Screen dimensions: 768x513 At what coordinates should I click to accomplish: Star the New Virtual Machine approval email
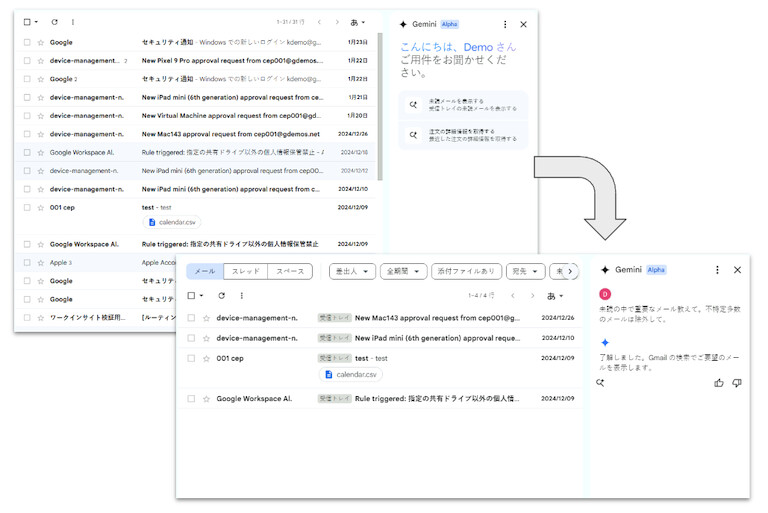[x=41, y=116]
